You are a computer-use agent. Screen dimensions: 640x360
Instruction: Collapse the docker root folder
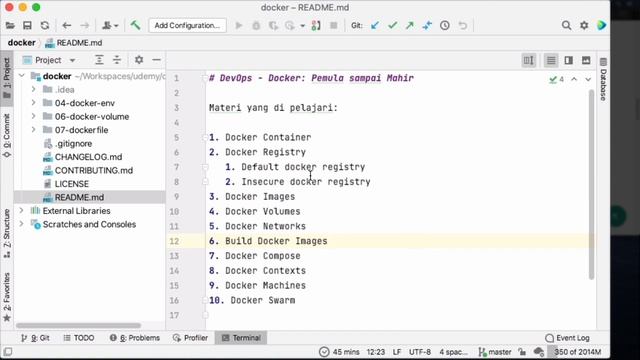tap(22, 76)
